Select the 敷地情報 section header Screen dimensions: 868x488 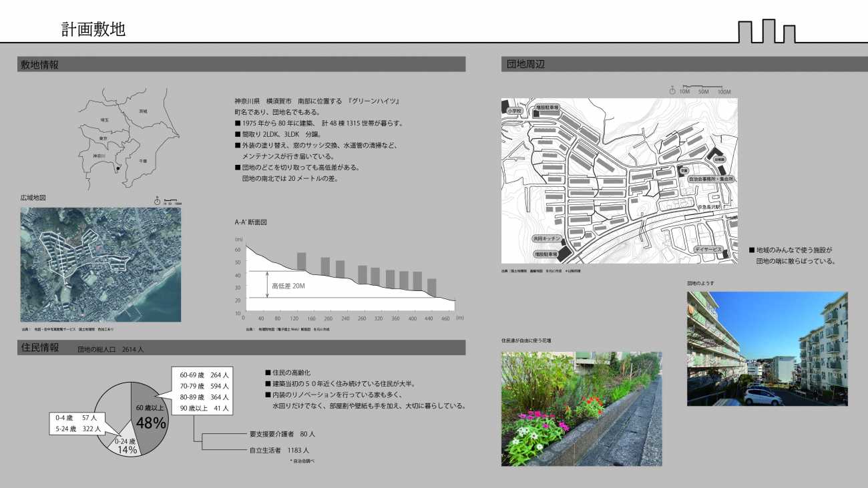(241, 65)
